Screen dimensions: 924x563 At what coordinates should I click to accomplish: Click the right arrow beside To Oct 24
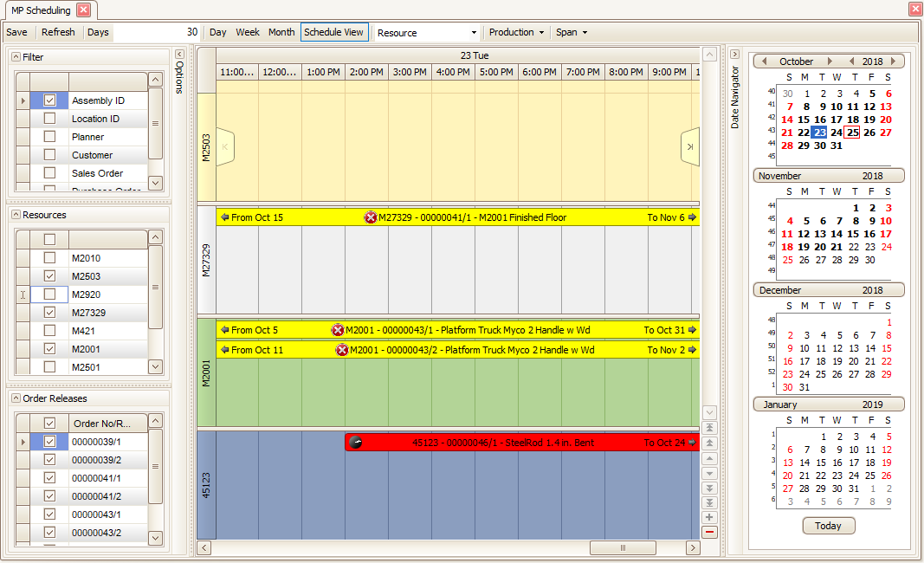point(693,443)
